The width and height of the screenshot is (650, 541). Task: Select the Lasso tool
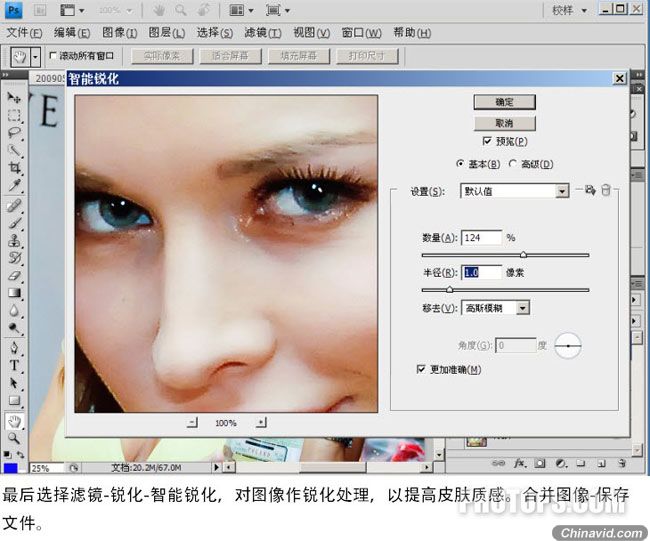14,133
